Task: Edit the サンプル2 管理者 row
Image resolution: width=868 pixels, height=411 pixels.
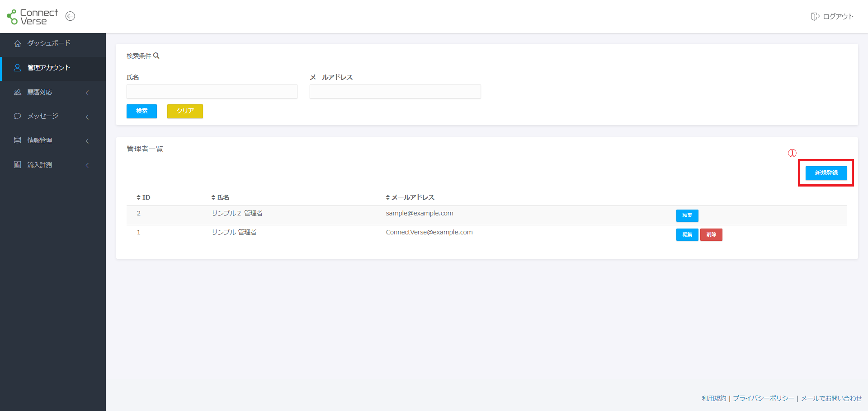Action: (687, 215)
